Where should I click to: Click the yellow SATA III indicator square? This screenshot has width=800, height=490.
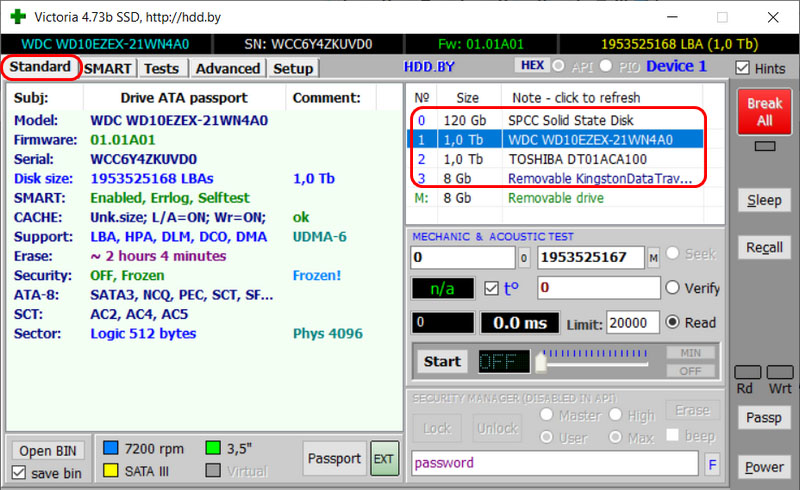(x=111, y=470)
